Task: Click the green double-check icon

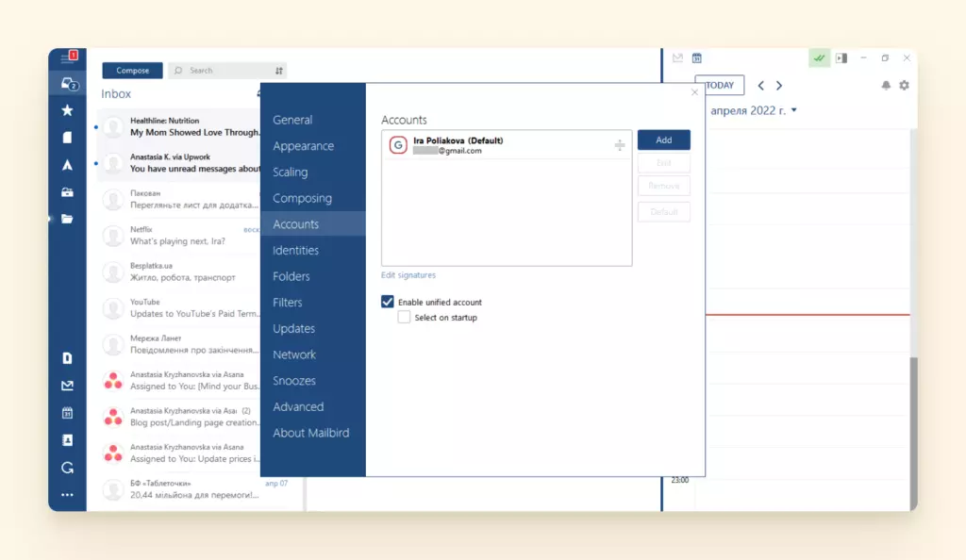Action: [x=820, y=58]
